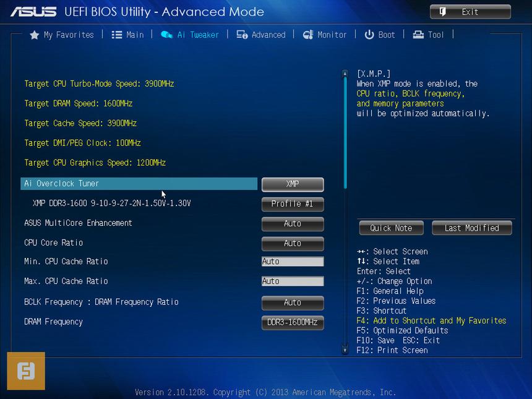This screenshot has width=532, height=399.
Task: Expand the DRAM Frequency DDR3-1600MHz dropdown
Action: [293, 323]
